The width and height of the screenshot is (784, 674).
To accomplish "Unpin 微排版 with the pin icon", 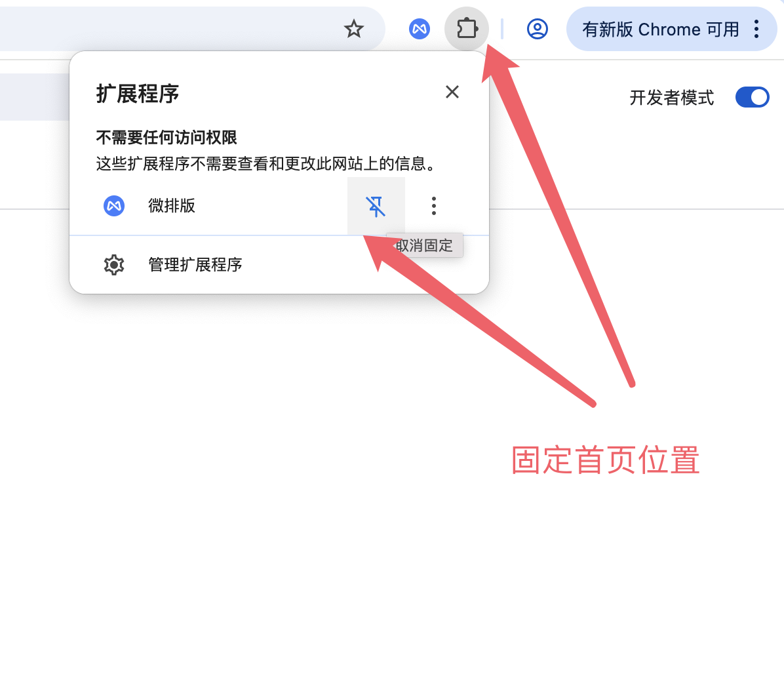I will 376,206.
